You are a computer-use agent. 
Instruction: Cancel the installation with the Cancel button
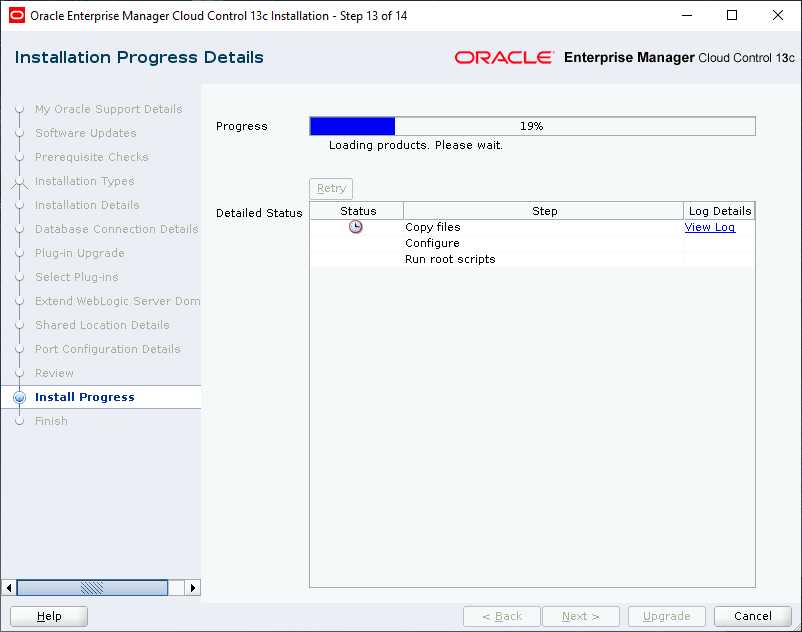[x=752, y=616]
